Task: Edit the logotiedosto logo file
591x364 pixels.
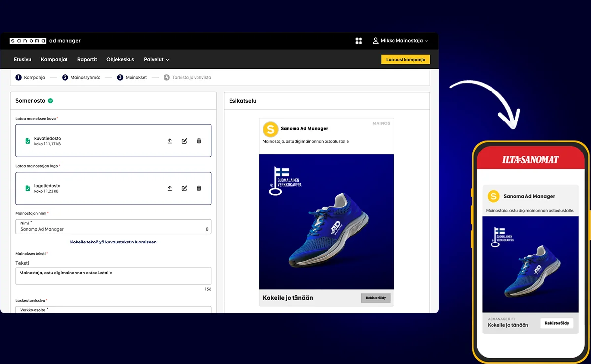Action: [184, 188]
